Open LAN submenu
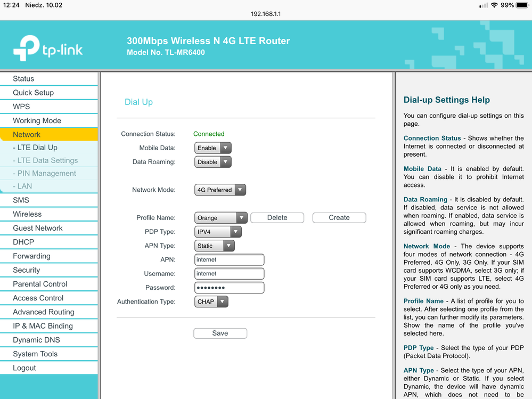This screenshot has width=532, height=399. coord(49,186)
